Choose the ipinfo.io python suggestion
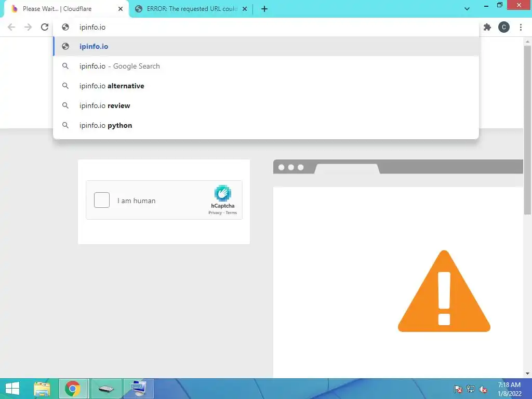 (267, 125)
